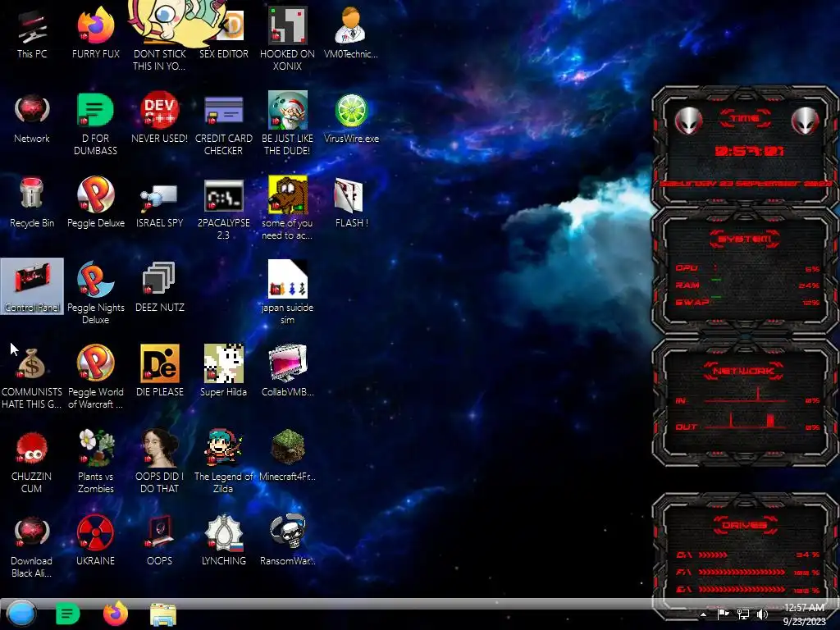
Task: Open the Minecraft4Fr grass block icon
Action: [x=288, y=455]
